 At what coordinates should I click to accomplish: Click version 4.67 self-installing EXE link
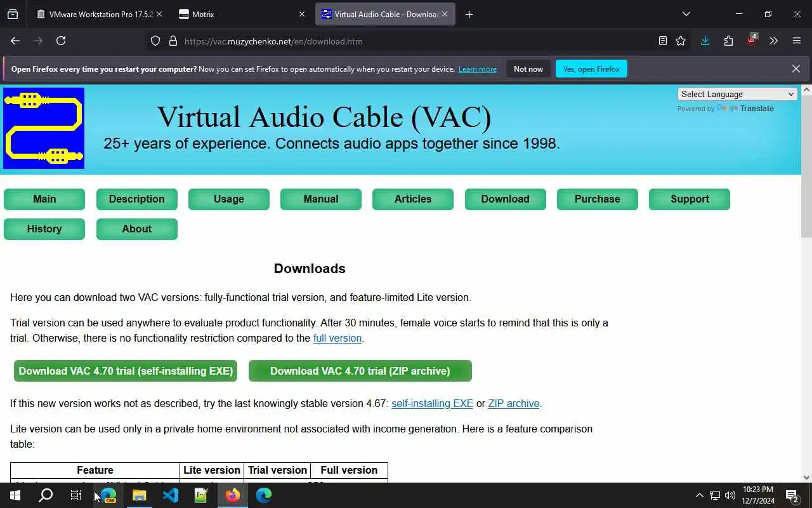[432, 403]
